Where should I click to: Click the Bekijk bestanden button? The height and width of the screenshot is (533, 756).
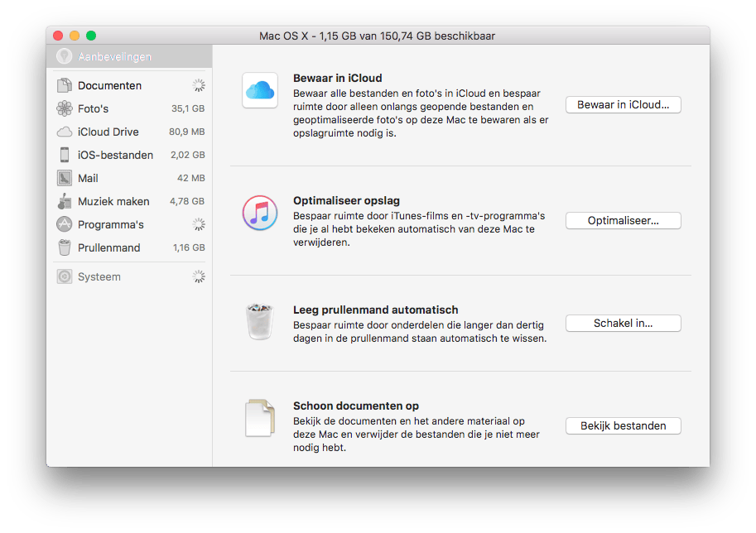point(623,425)
